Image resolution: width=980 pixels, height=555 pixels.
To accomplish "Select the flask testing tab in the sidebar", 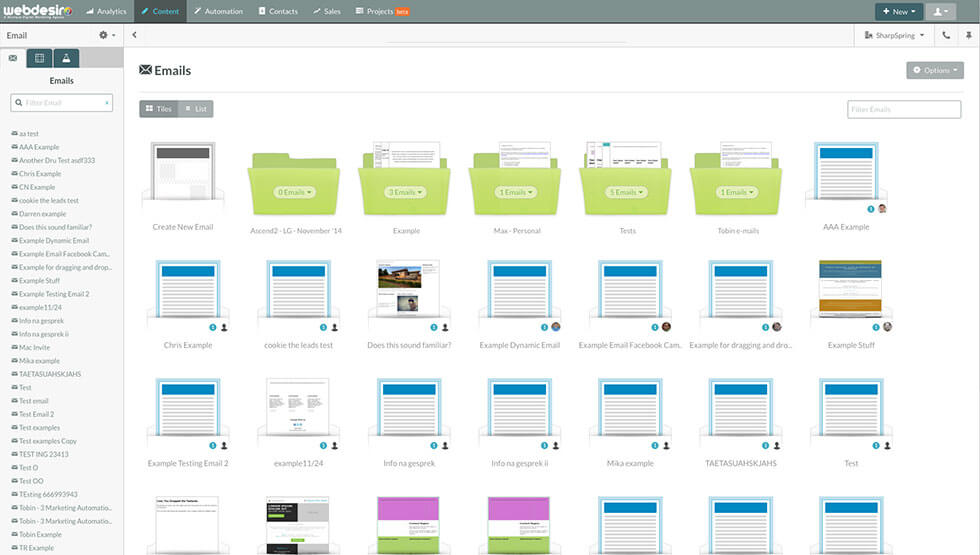I will click(66, 58).
